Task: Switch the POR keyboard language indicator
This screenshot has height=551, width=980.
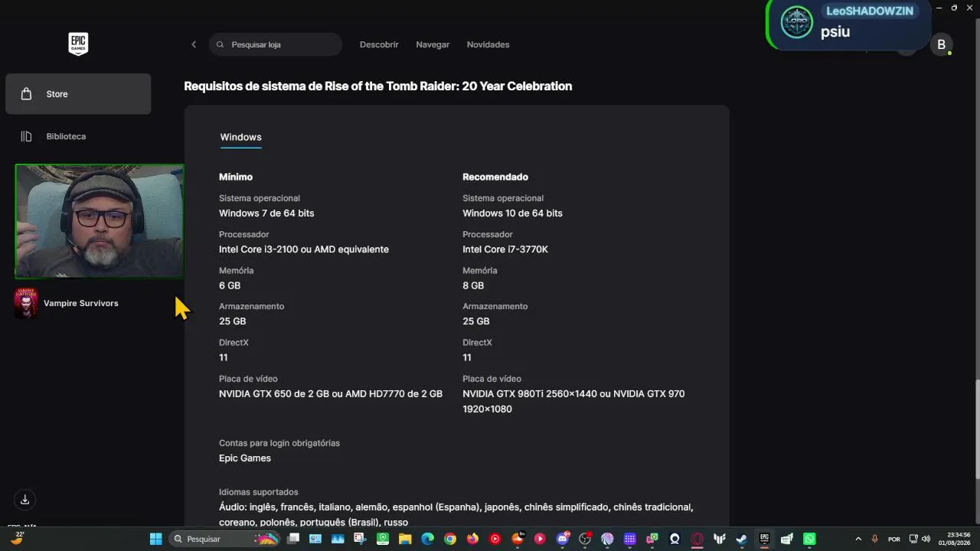Action: pos(893,539)
